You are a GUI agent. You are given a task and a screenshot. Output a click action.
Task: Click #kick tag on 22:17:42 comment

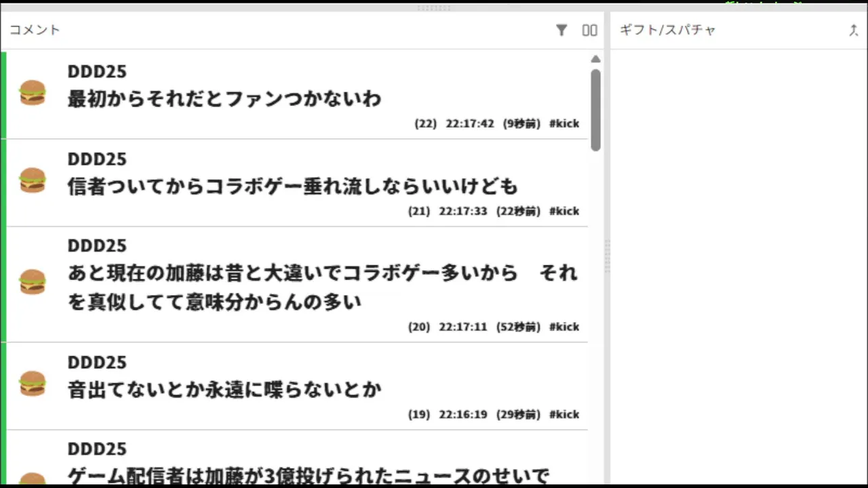pos(564,124)
